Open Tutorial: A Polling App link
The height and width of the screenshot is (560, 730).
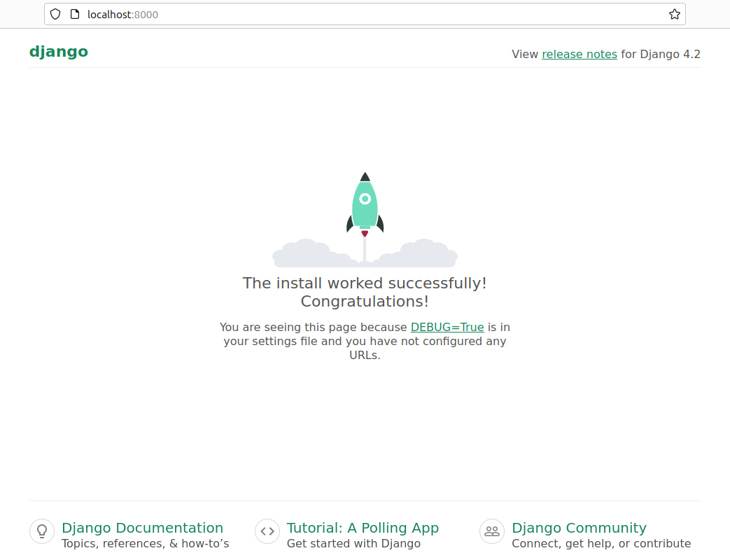point(363,528)
